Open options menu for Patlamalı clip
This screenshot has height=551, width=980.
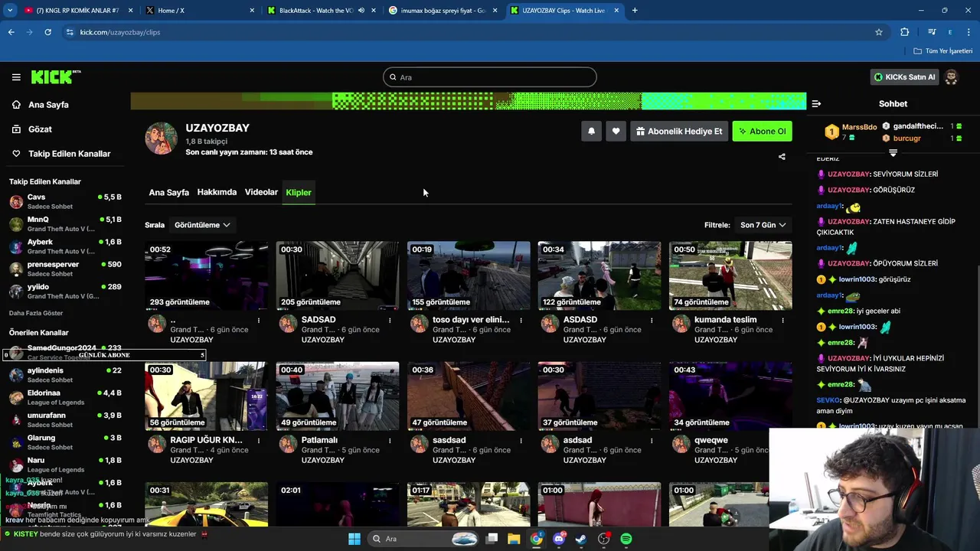390,441
